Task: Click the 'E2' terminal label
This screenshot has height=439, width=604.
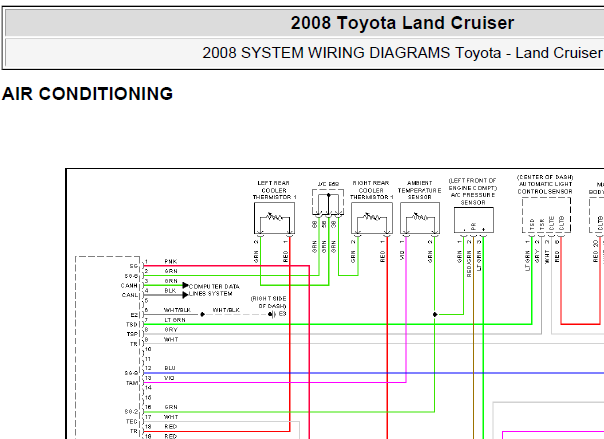Action: 134,315
